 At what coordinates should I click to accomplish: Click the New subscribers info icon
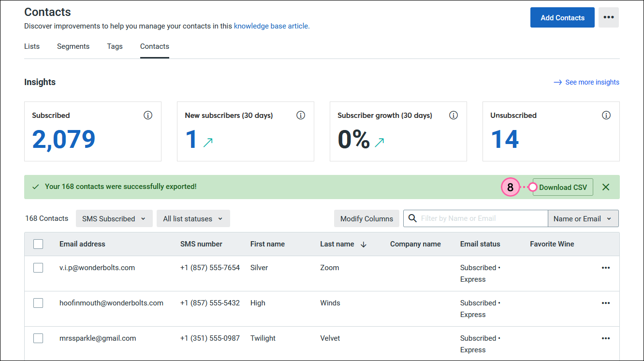coord(301,116)
